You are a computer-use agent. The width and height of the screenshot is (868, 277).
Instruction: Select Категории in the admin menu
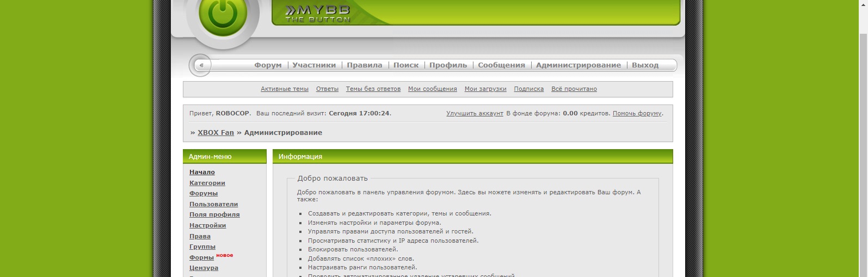pyautogui.click(x=207, y=183)
